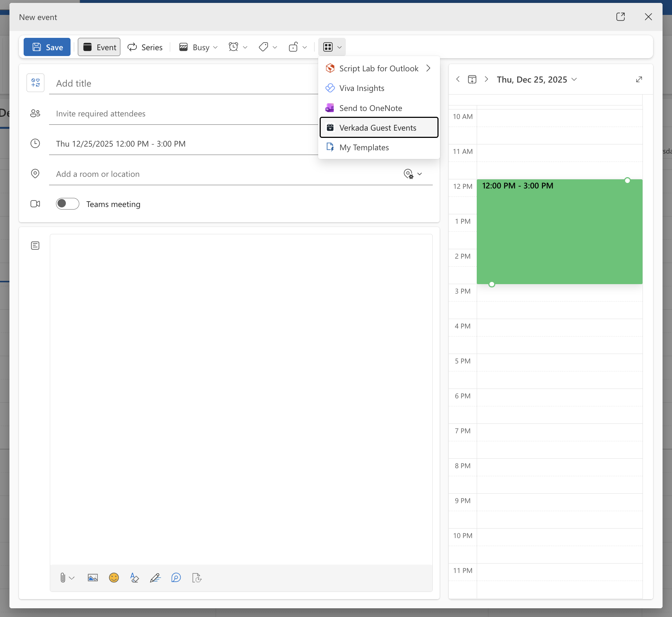
Task: Click the go to today calendar icon
Action: pyautogui.click(x=472, y=79)
